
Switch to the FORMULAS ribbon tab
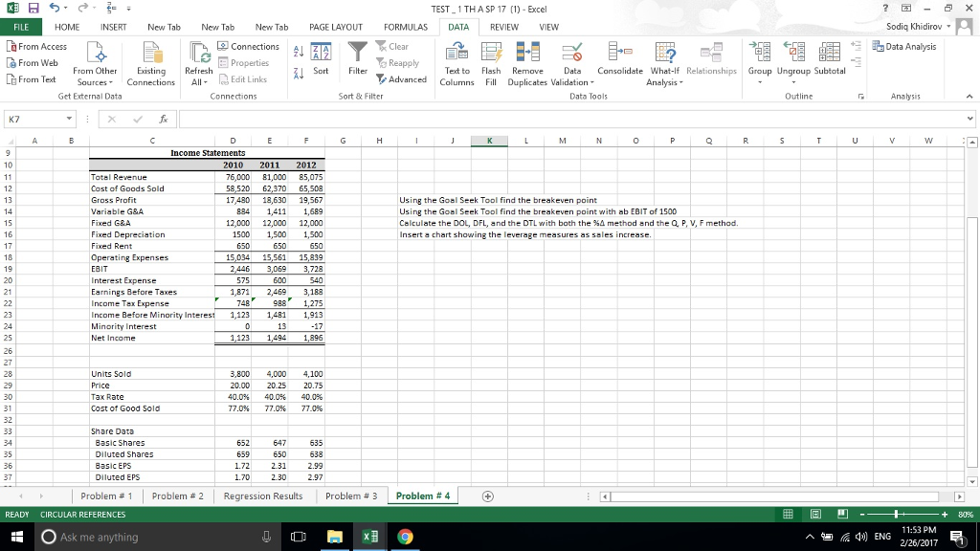(405, 27)
